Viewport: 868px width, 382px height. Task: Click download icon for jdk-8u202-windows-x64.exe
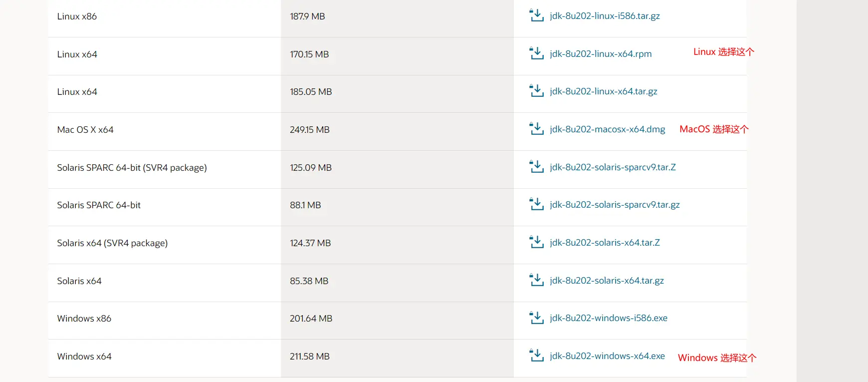pyautogui.click(x=536, y=356)
